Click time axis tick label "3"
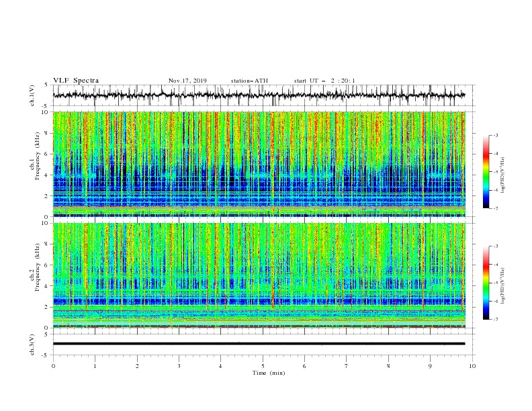The height and width of the screenshot is (411, 532). [179, 366]
